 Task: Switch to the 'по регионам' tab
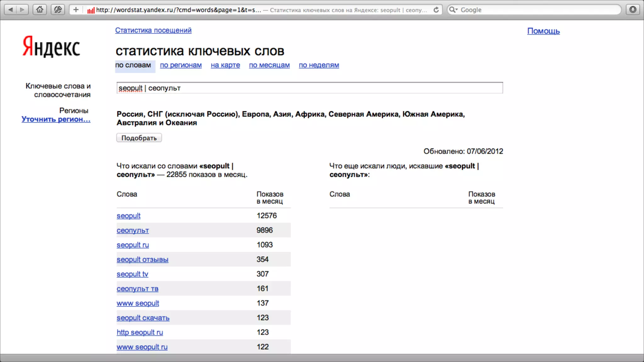181,65
